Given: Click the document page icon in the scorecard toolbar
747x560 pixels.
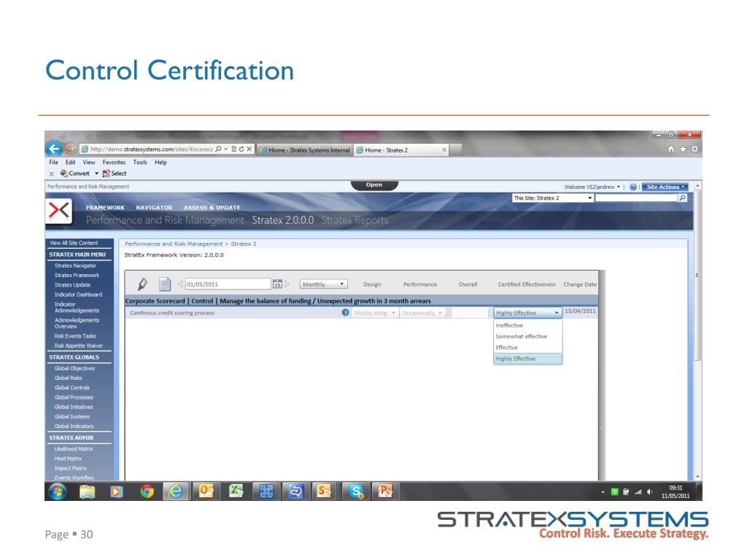Looking at the screenshot, I should coord(165,284).
